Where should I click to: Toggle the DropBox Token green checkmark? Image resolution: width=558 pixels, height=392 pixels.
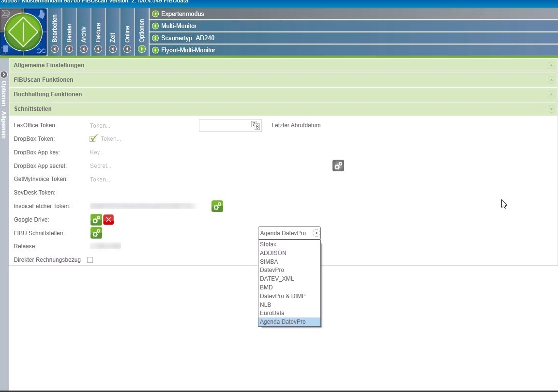tap(94, 138)
